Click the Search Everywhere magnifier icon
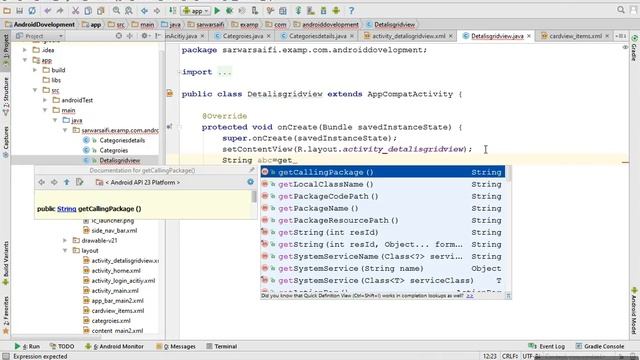640x360 pixels. tap(621, 10)
